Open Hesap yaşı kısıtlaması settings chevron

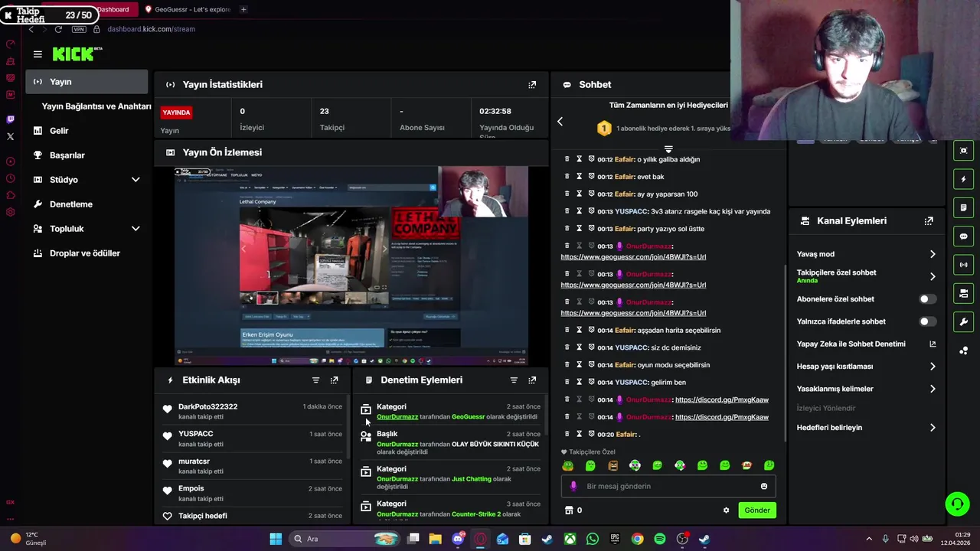click(x=933, y=367)
